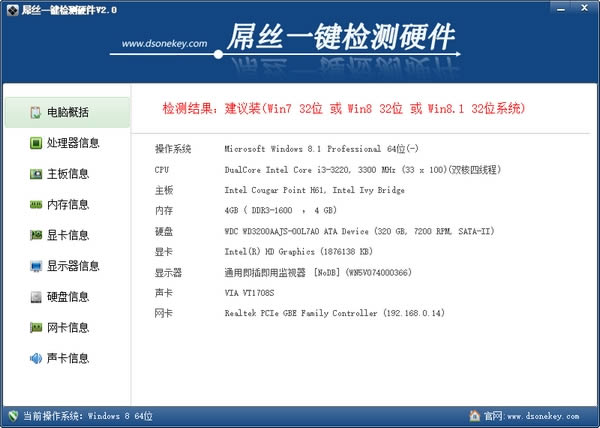Click the green shield icon in status bar
This screenshot has height=428, width=600.
pyautogui.click(x=13, y=416)
